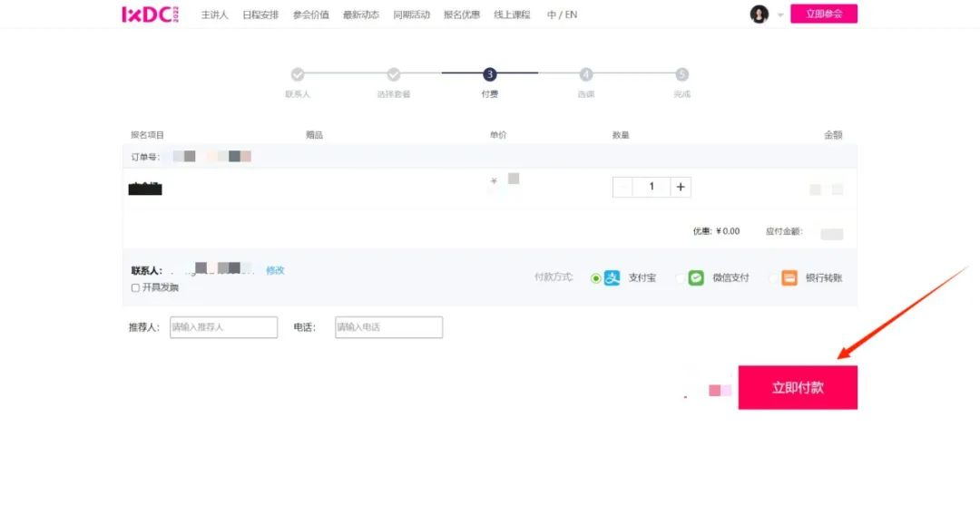Click the 修改 link beside contact
The height and width of the screenshot is (514, 980).
[275, 270]
